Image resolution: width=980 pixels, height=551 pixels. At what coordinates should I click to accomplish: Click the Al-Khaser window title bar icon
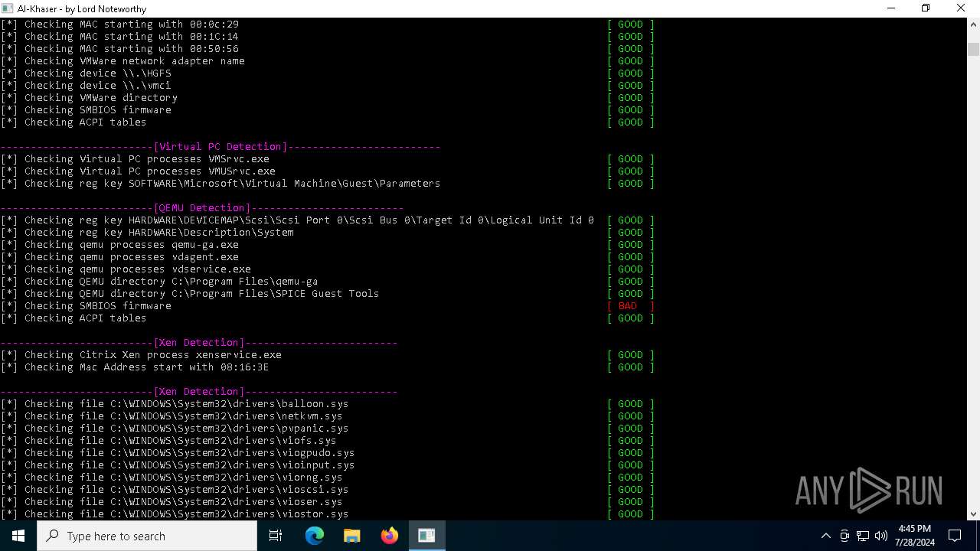click(7, 8)
